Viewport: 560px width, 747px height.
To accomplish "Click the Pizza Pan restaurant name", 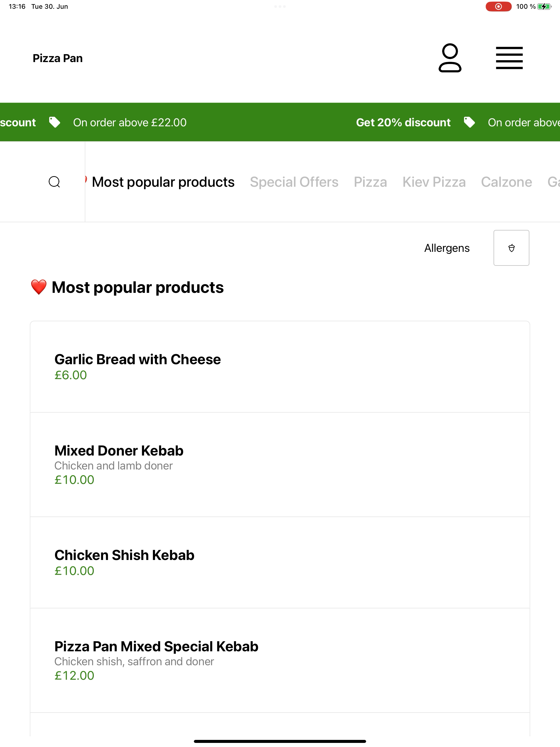I will pyautogui.click(x=58, y=58).
